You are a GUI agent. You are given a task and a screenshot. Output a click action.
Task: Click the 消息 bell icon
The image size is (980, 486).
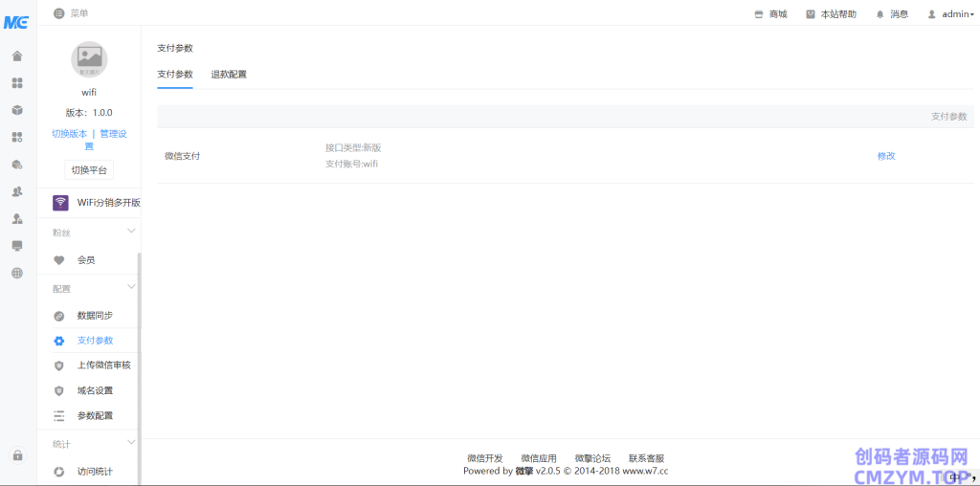coord(880,14)
